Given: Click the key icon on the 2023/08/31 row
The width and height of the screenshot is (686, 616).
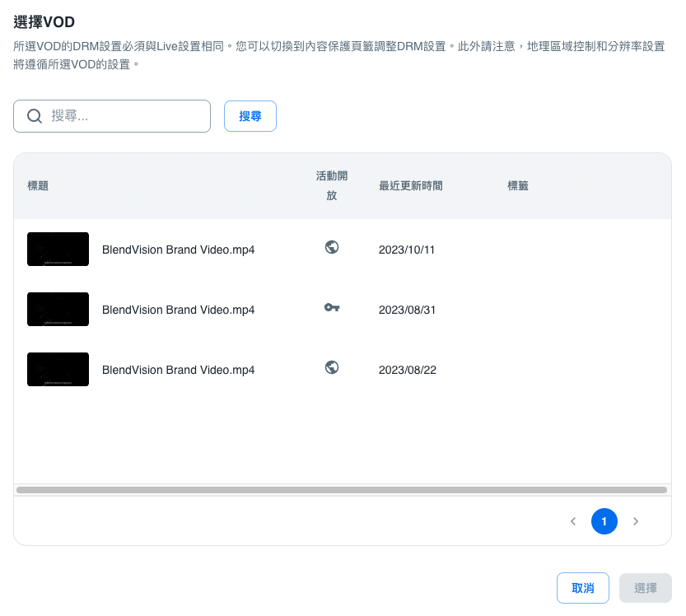Looking at the screenshot, I should click(x=332, y=307).
